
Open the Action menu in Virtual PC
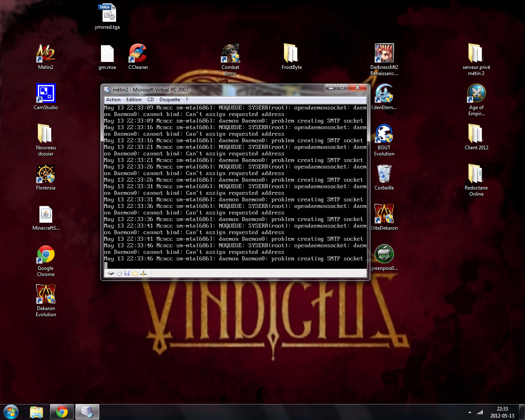pos(113,100)
